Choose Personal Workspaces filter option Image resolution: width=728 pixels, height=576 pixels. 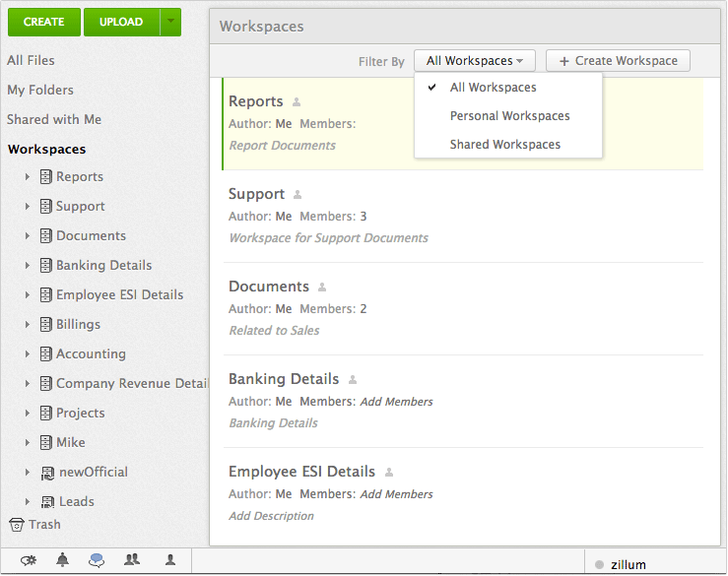tap(509, 116)
